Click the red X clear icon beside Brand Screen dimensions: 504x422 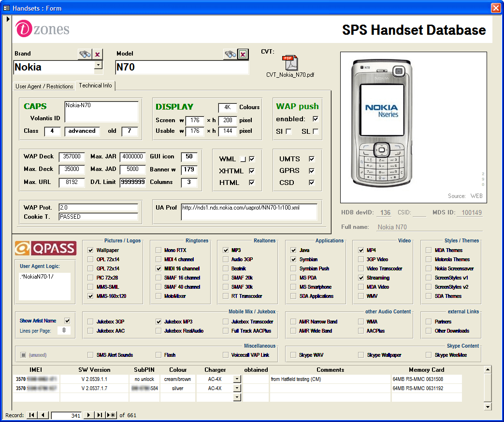click(98, 54)
